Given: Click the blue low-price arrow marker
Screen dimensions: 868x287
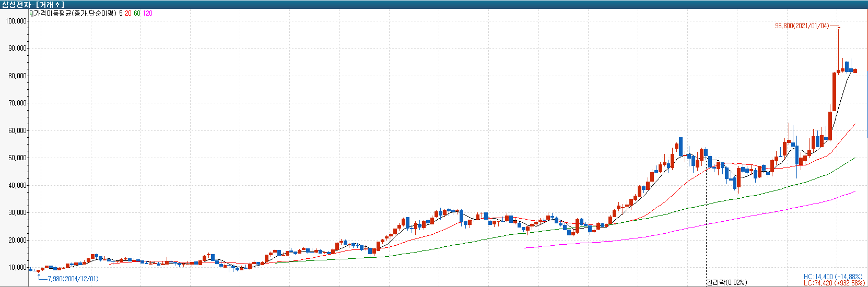Looking at the screenshot, I should (39, 274).
